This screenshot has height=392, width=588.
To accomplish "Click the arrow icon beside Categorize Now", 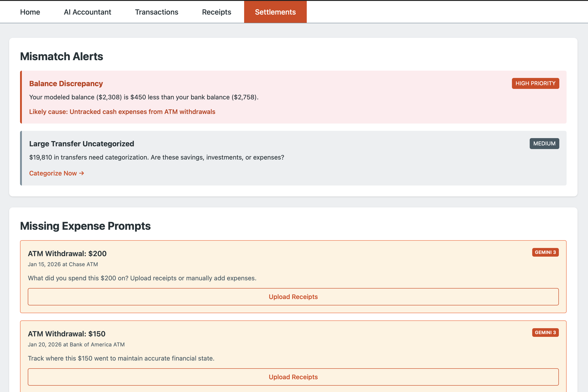I will pos(82,173).
